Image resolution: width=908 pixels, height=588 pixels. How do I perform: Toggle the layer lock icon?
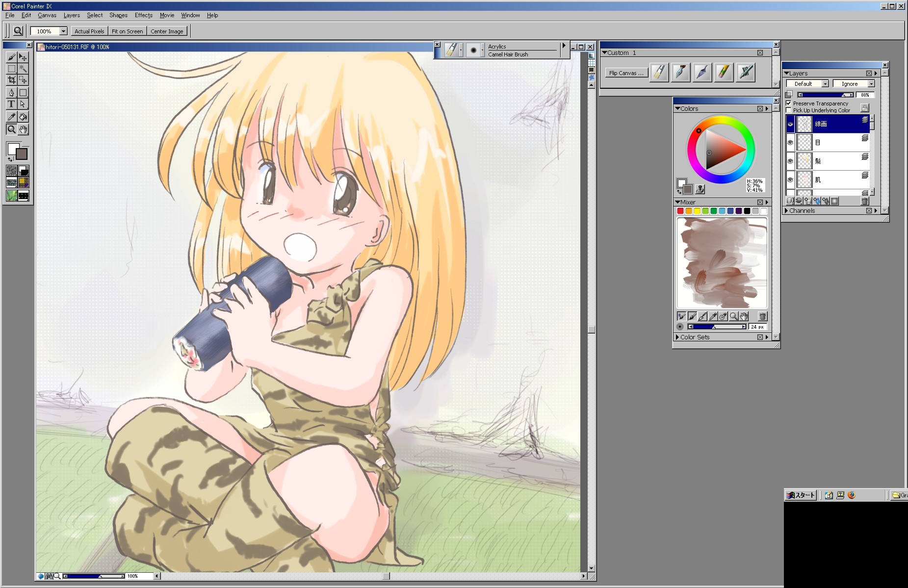pos(865,107)
